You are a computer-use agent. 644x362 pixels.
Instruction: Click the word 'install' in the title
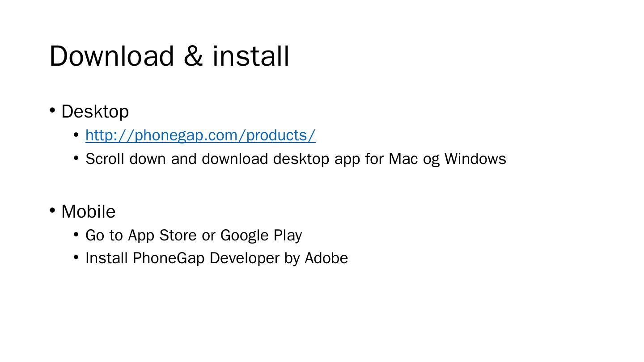point(251,56)
